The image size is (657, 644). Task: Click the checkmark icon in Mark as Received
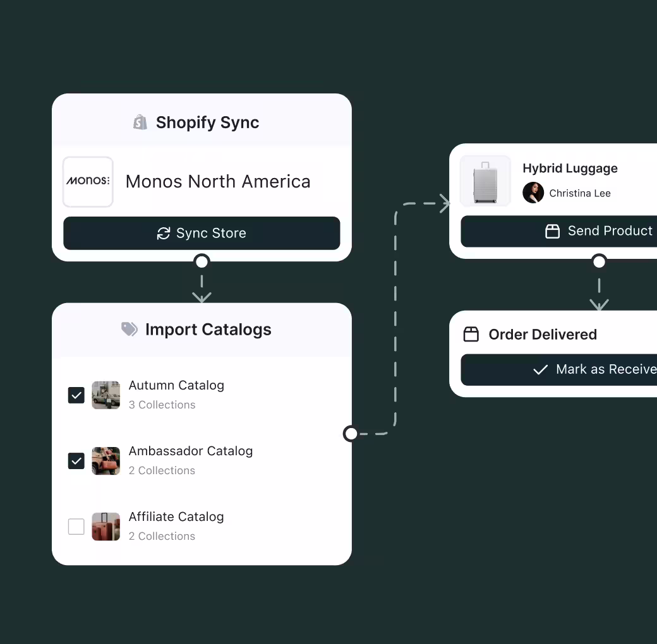point(540,370)
